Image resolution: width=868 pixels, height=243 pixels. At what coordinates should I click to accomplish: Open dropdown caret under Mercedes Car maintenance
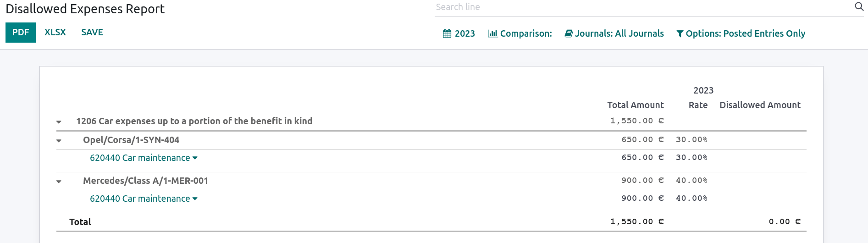pyautogui.click(x=195, y=199)
